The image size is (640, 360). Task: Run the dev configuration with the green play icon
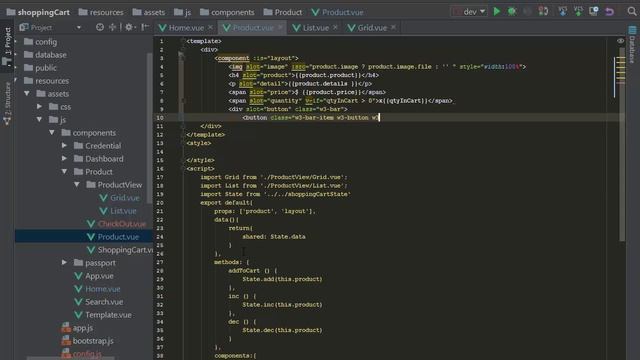497,11
